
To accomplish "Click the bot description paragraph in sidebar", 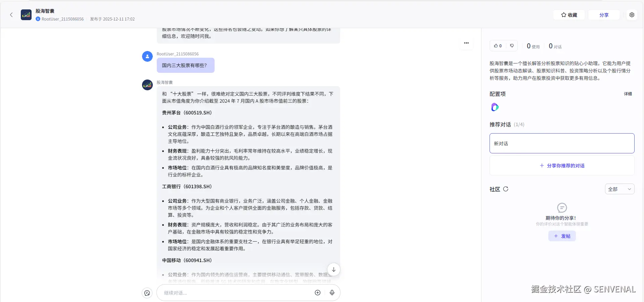I will [560, 71].
